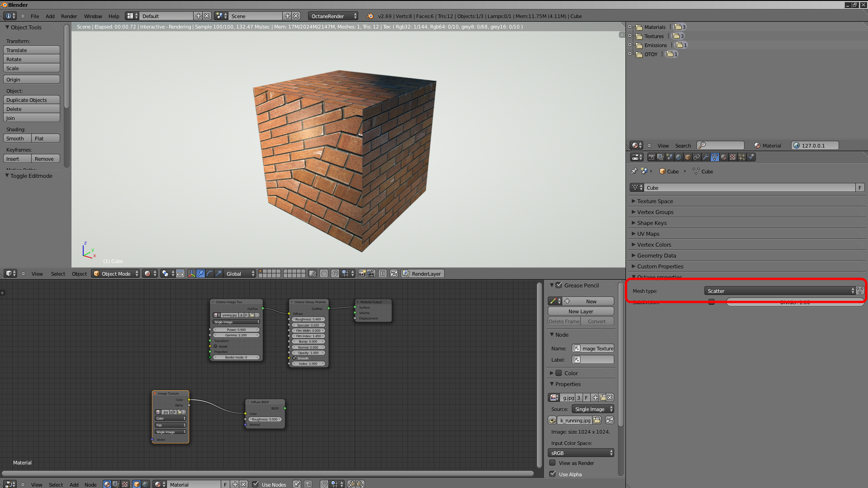Open the Source Single Image dropdown
The width and height of the screenshot is (868, 488).
tap(593, 409)
